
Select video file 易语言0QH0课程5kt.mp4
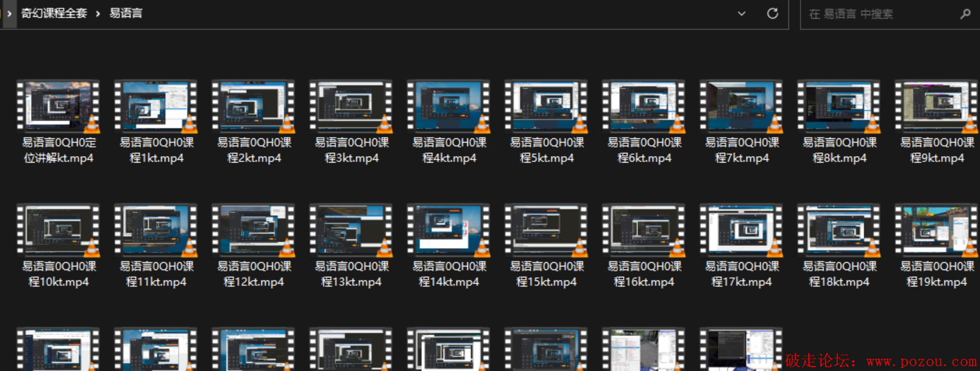click(547, 107)
